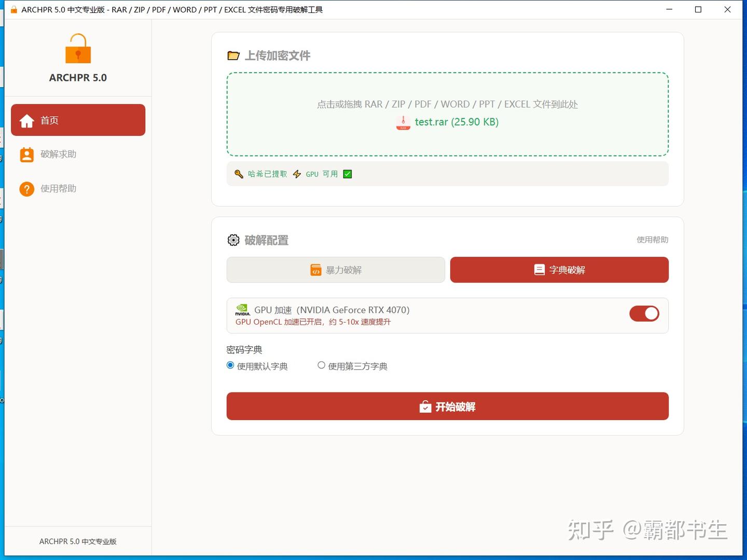The width and height of the screenshot is (747, 560).
Task: Click the NVIDIA logo icon
Action: tap(242, 310)
